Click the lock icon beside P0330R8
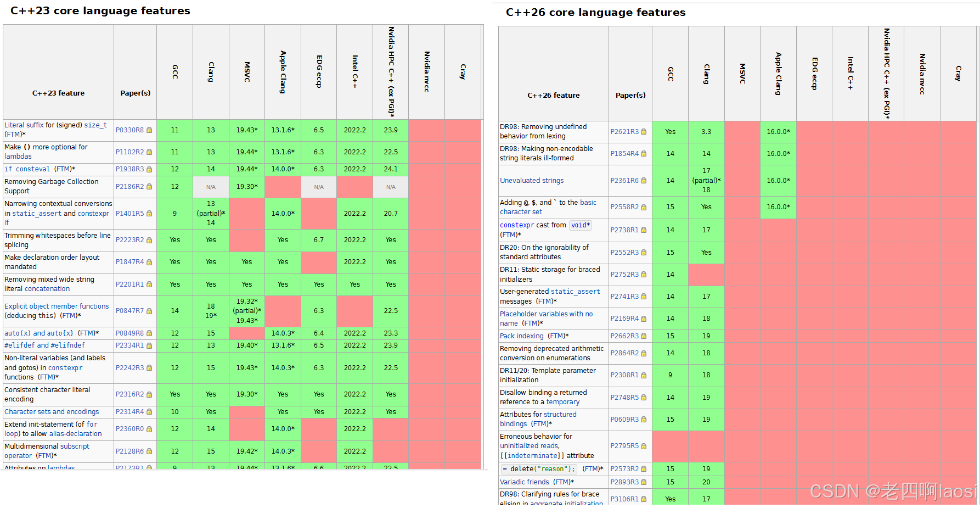Screen dimensions: 980x508 click(x=149, y=130)
